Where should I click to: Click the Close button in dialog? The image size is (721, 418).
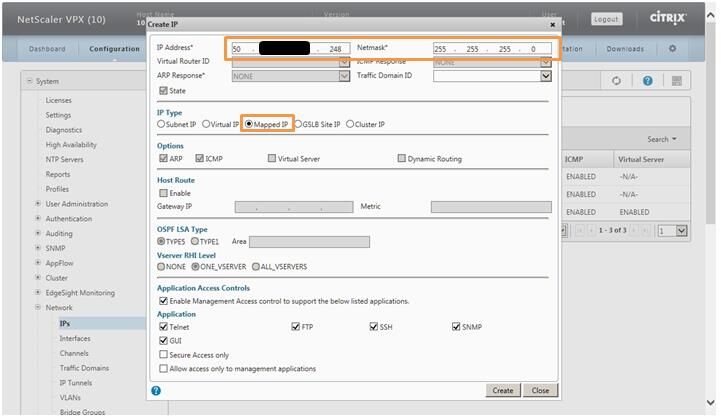pyautogui.click(x=540, y=390)
